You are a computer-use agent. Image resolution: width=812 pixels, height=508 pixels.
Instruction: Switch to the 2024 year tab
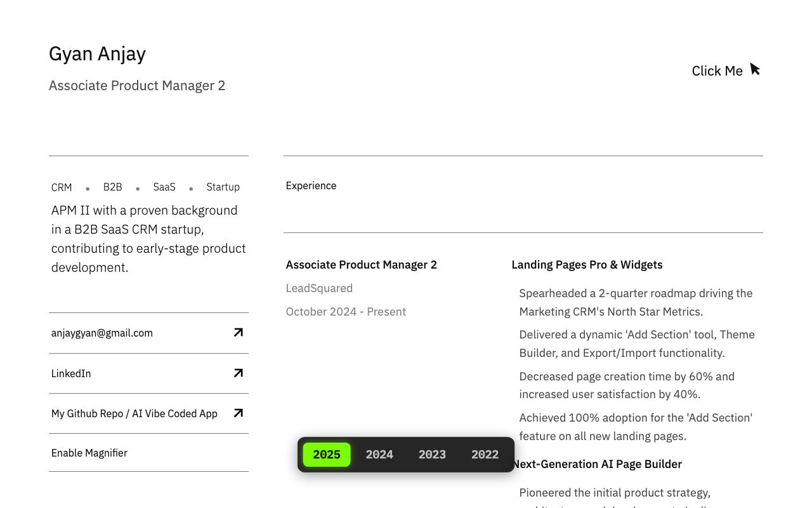click(379, 455)
